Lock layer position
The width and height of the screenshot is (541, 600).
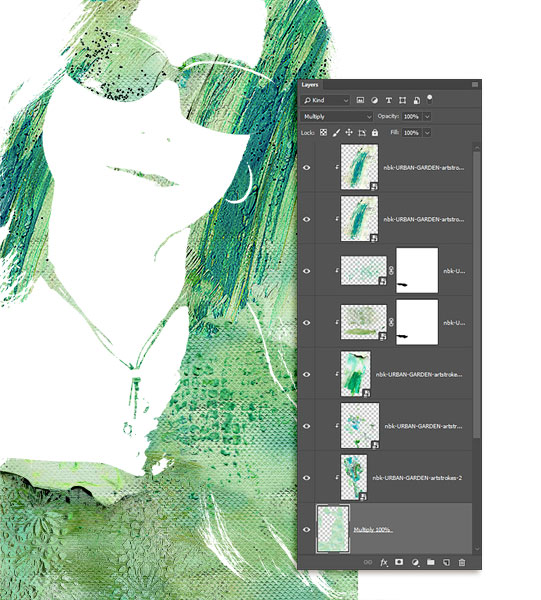pos(349,133)
